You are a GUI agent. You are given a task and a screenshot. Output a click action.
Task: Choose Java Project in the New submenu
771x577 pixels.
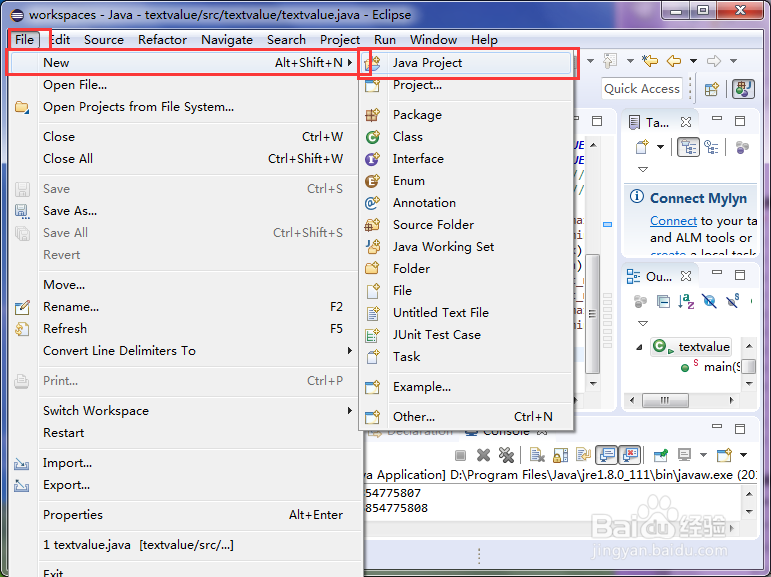tap(466, 63)
